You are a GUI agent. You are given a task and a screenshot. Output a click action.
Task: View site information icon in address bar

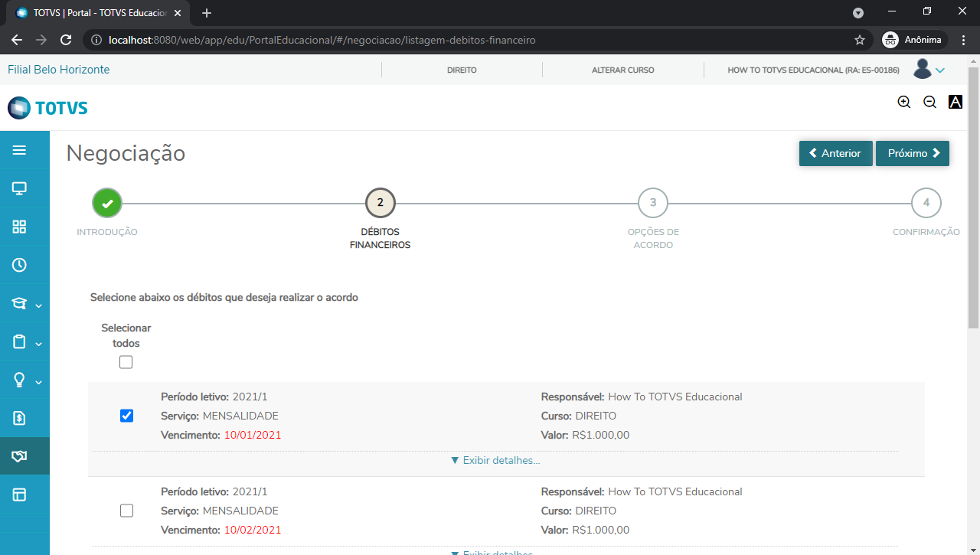coord(96,40)
